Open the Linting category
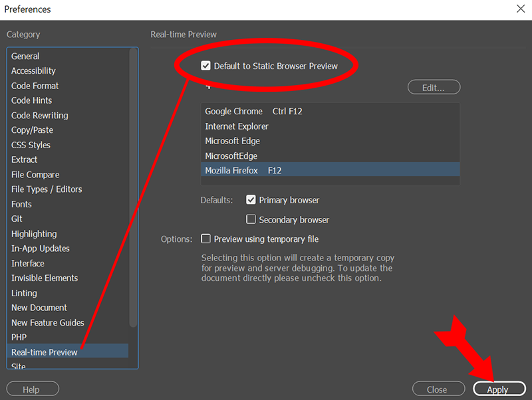The height and width of the screenshot is (400, 532). point(24,293)
